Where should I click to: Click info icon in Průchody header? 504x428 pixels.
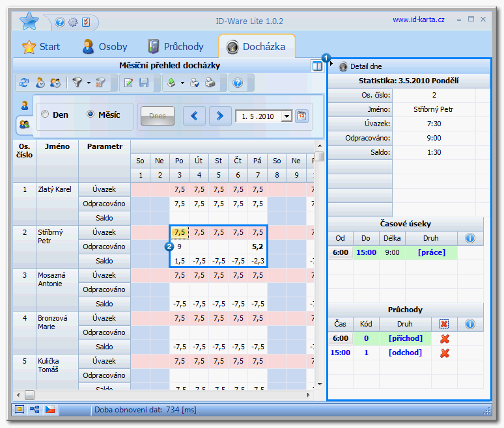[470, 325]
